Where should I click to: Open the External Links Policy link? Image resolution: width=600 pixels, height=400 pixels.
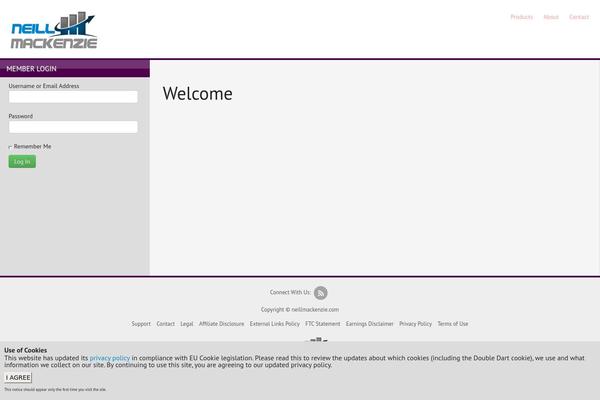[x=275, y=324]
